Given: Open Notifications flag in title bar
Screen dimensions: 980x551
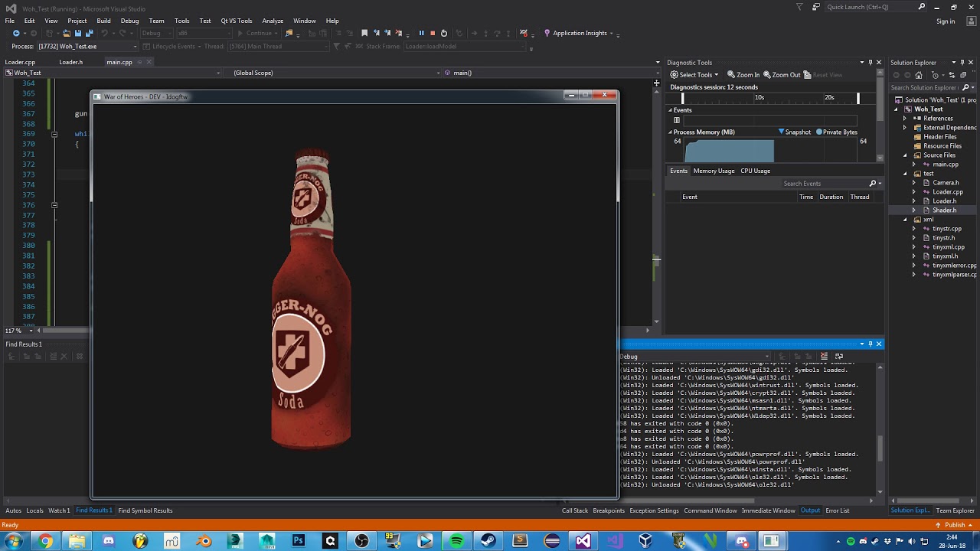Looking at the screenshot, I should pyautogui.click(x=800, y=7).
